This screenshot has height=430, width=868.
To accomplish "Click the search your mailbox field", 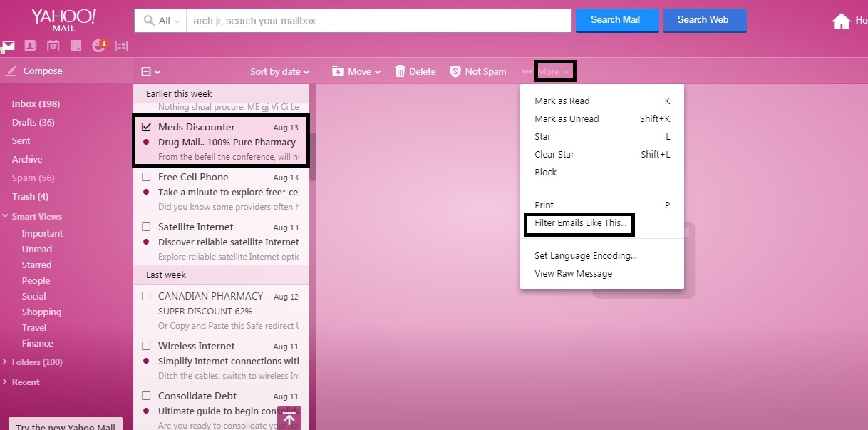I will (x=378, y=21).
